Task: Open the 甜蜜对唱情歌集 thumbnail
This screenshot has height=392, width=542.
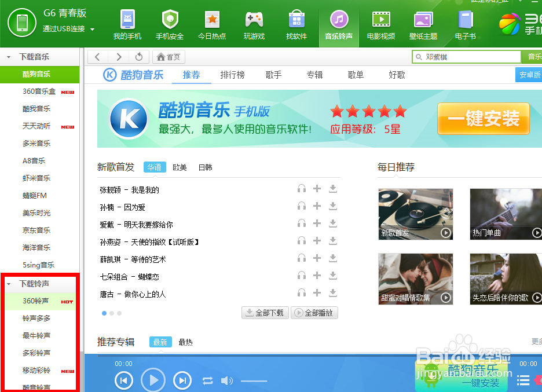Action: click(416, 279)
